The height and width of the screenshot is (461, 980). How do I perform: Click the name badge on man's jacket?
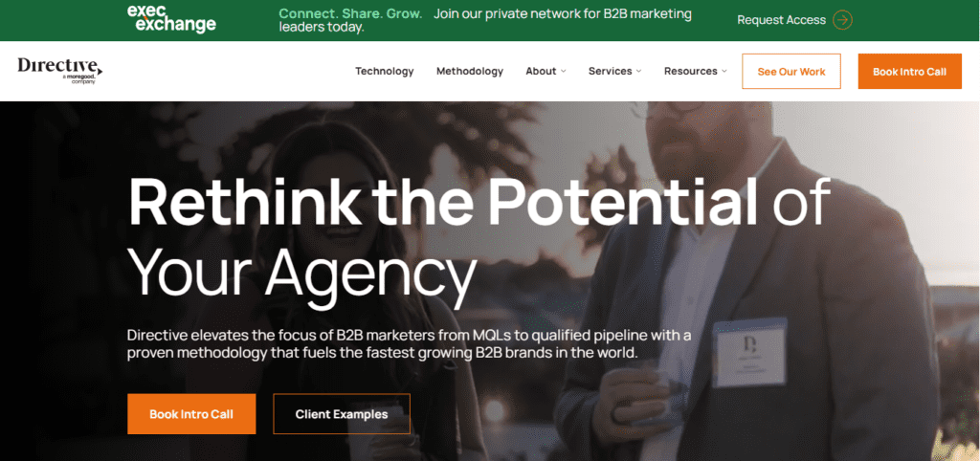pos(750,353)
